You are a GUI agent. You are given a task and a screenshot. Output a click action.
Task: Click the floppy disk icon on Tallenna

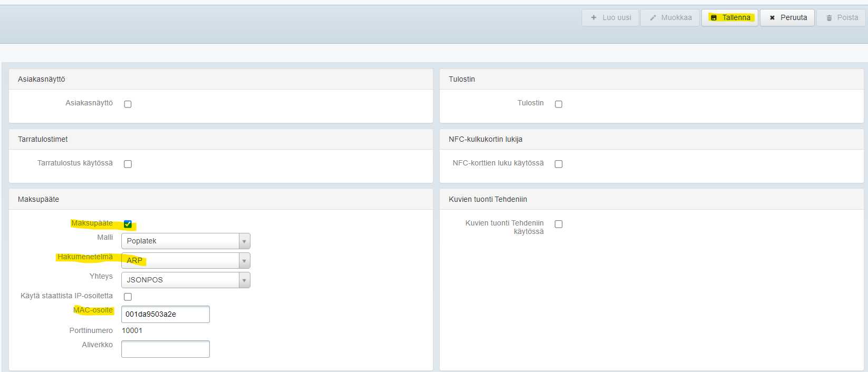point(713,18)
